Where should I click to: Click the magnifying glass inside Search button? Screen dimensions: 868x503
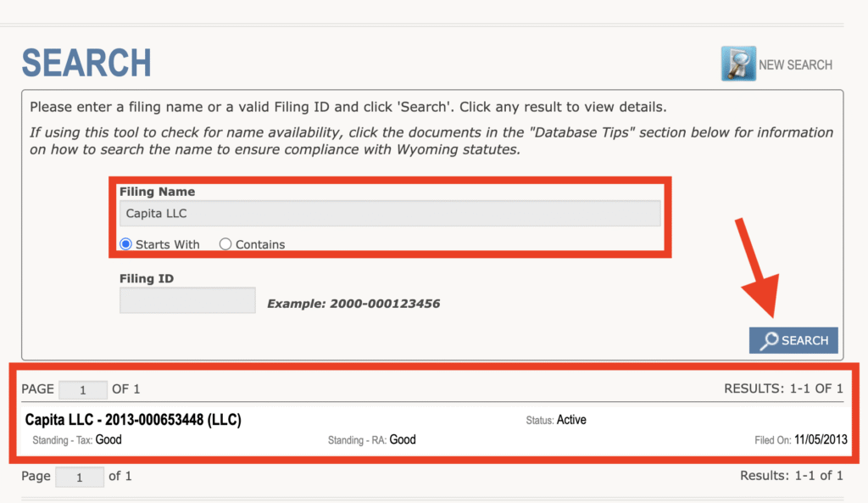pos(769,340)
